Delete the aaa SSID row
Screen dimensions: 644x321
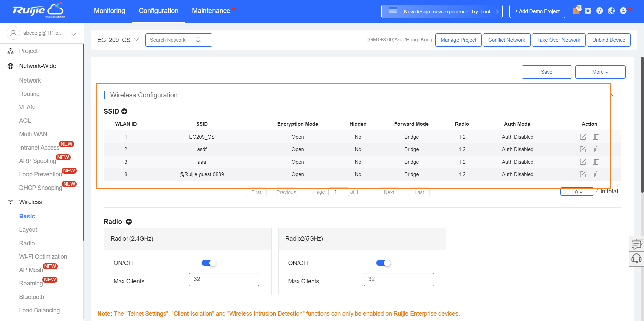(x=596, y=162)
